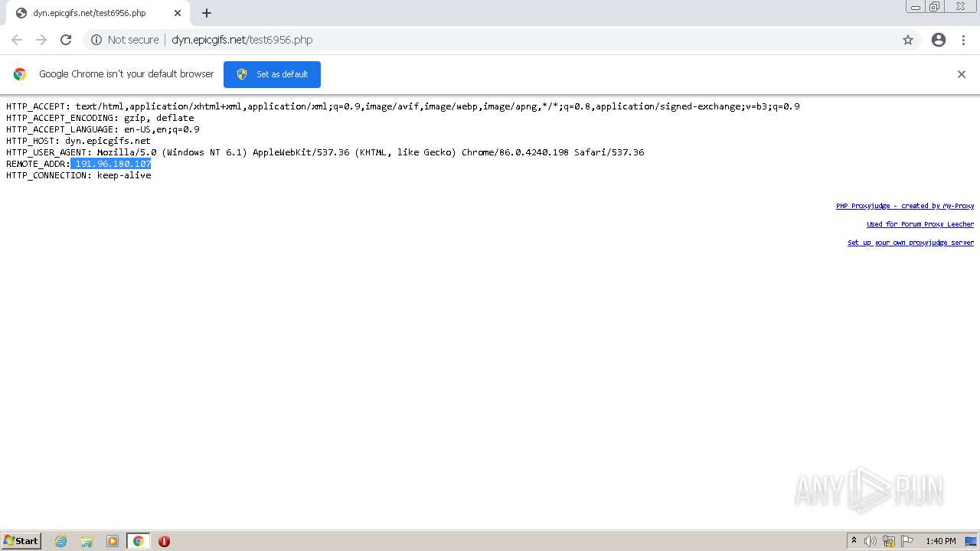The image size is (980, 551).
Task: Click the HTTP_ACCEPT_ENCODING gzip, deflate line
Action: (x=100, y=118)
